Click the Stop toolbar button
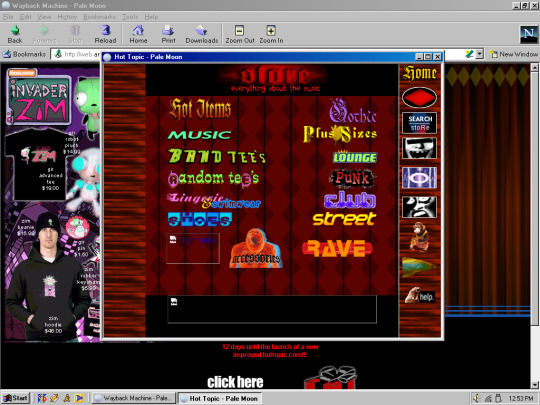This screenshot has height=405, width=540. (x=75, y=34)
